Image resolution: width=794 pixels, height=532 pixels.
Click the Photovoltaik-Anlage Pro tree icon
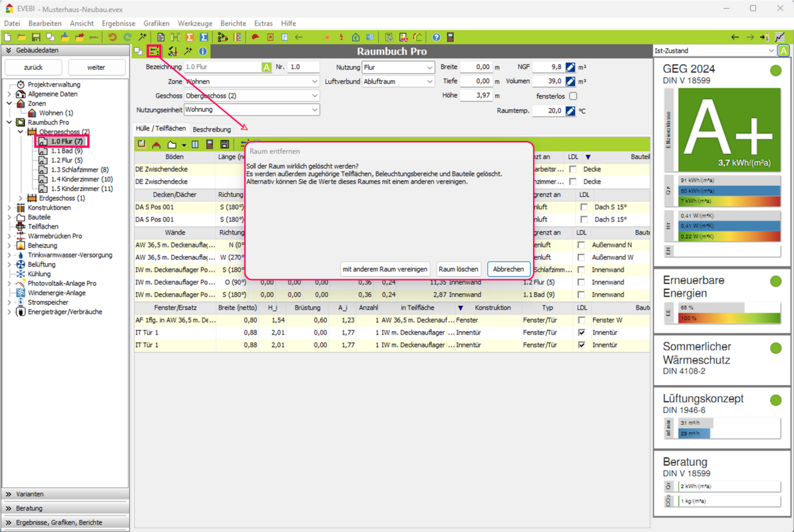pyautogui.click(x=21, y=283)
